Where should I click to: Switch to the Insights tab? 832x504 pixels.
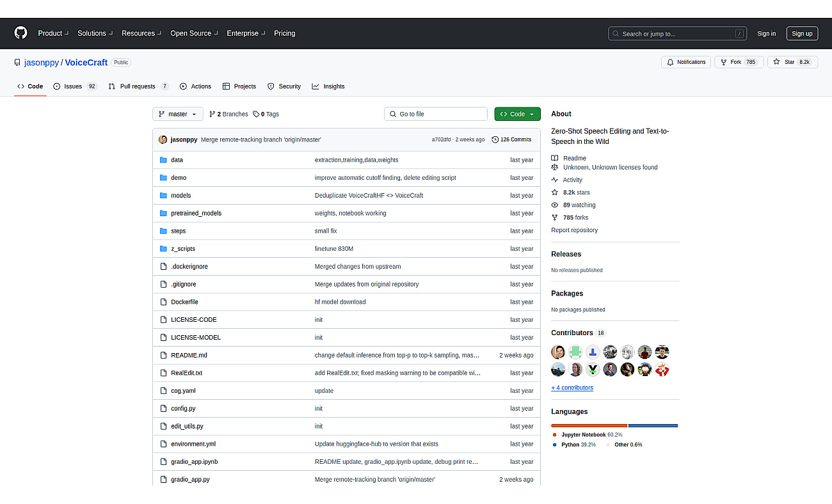click(x=328, y=86)
